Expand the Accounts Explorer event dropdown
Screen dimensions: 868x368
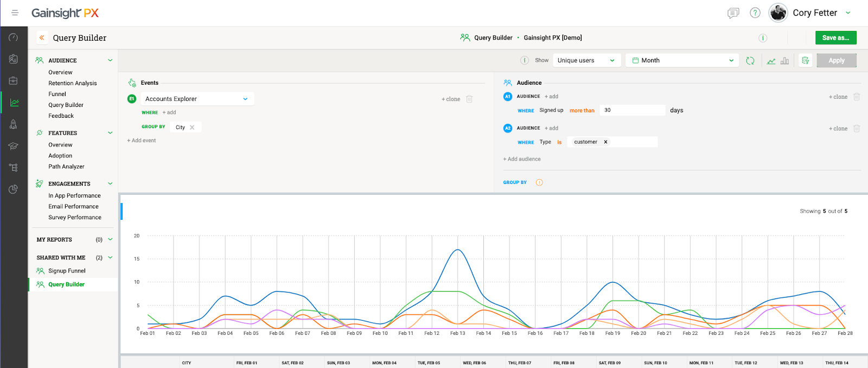(x=245, y=99)
